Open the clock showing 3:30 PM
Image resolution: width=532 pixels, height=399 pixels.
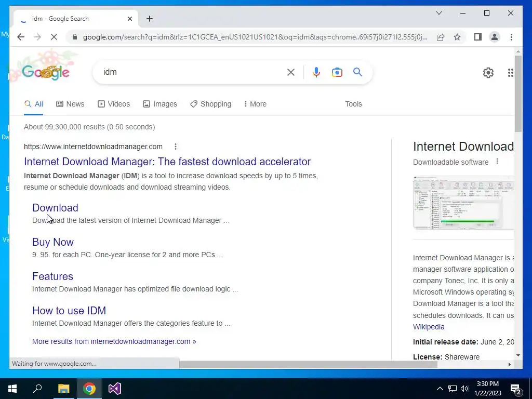click(487, 389)
